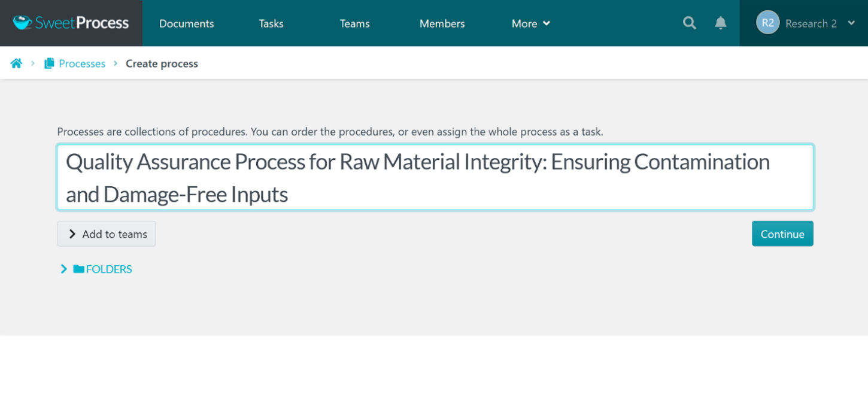Click the Processes breadcrumb documents icon
Image resolution: width=868 pixels, height=397 pixels.
(49, 63)
